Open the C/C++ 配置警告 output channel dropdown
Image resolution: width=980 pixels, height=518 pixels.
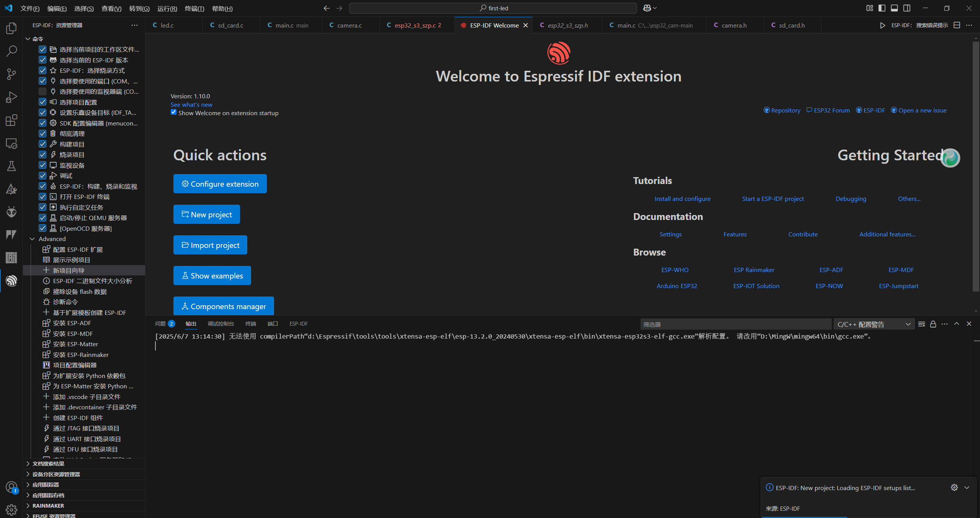(x=874, y=324)
